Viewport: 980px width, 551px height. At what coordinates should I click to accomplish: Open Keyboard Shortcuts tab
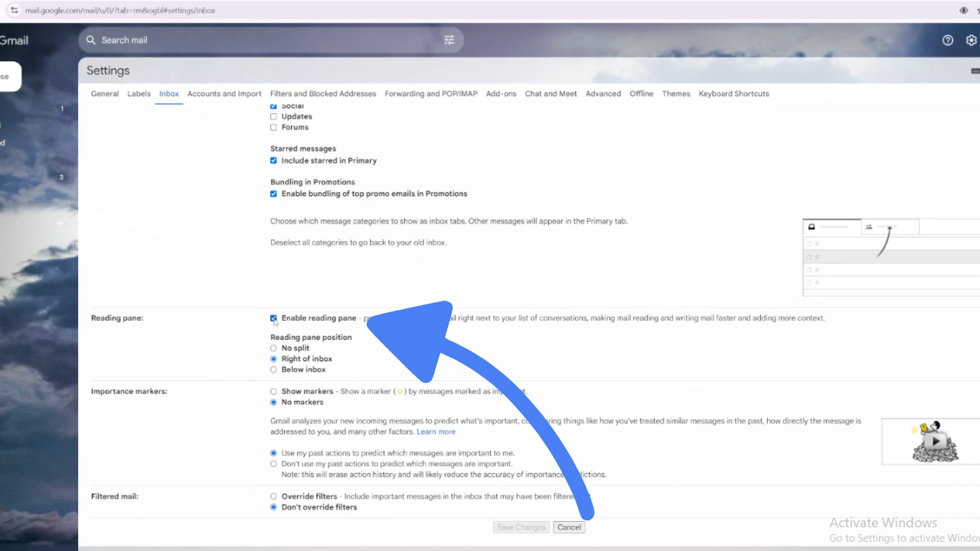click(x=733, y=93)
